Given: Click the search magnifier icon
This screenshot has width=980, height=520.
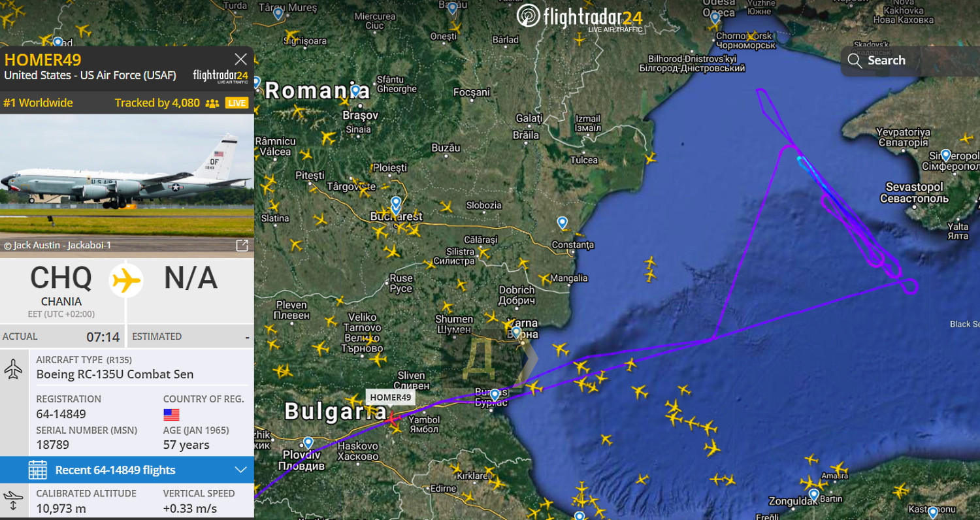Looking at the screenshot, I should point(855,61).
